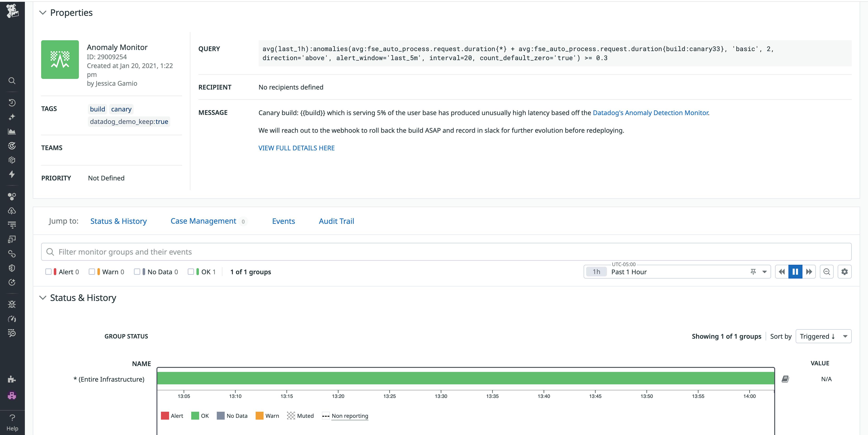Click the lightning bolt APM icon in sidebar
Screen dimensions: 868x435
tap(12, 175)
